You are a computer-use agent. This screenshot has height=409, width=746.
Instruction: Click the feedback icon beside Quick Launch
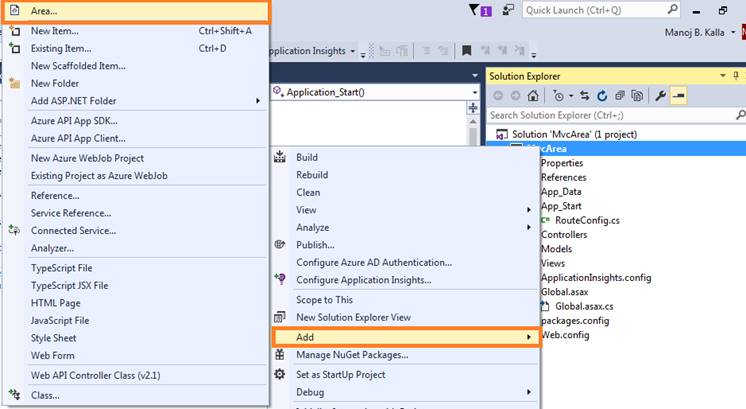[508, 10]
